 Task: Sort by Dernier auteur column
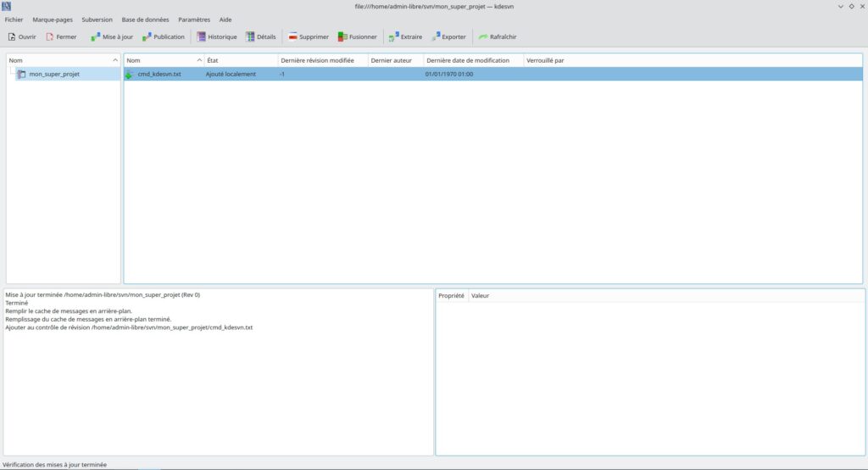pyautogui.click(x=395, y=60)
